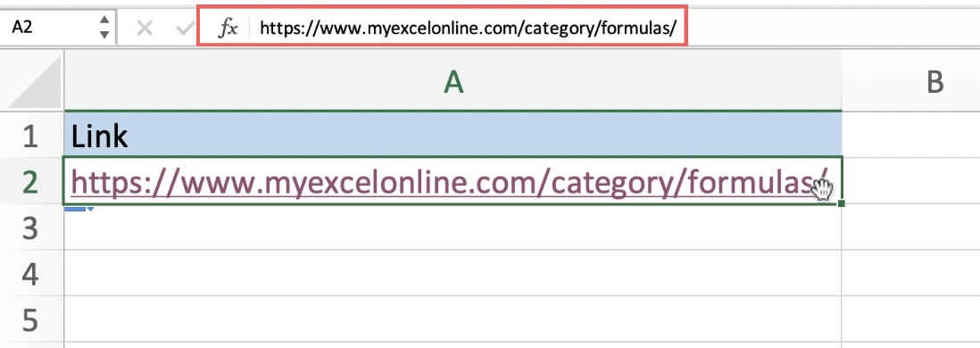Click the formula bar URL text
The height and width of the screenshot is (348, 980).
[x=468, y=29]
